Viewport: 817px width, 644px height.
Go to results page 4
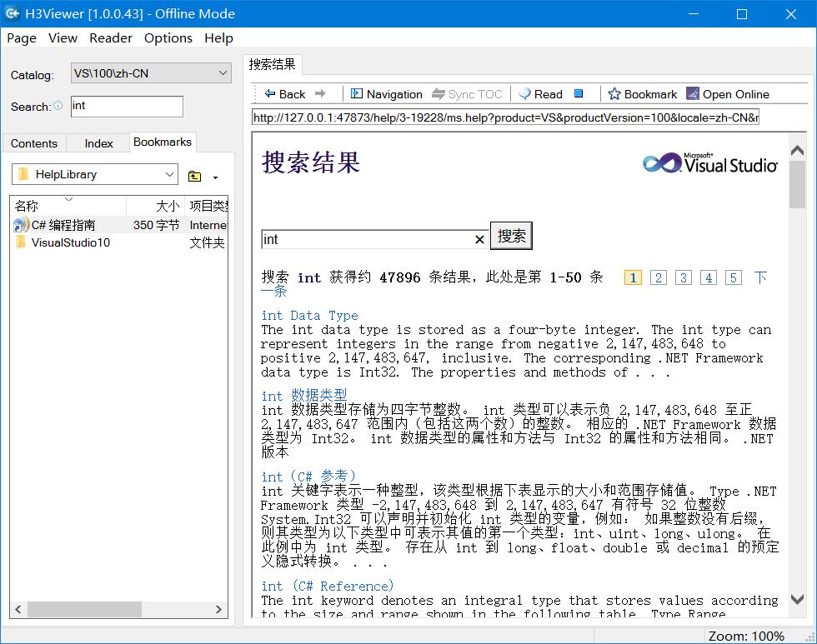pos(708,277)
